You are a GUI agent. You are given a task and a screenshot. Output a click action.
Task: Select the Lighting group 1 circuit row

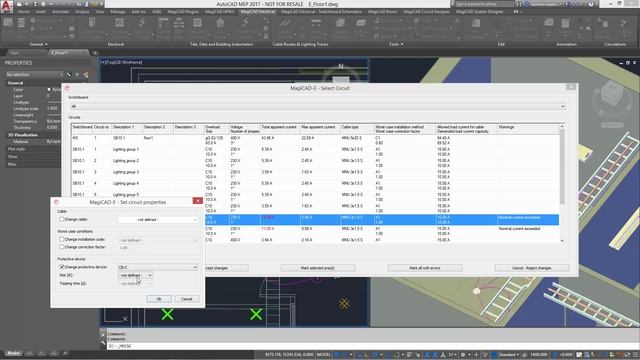315,152
